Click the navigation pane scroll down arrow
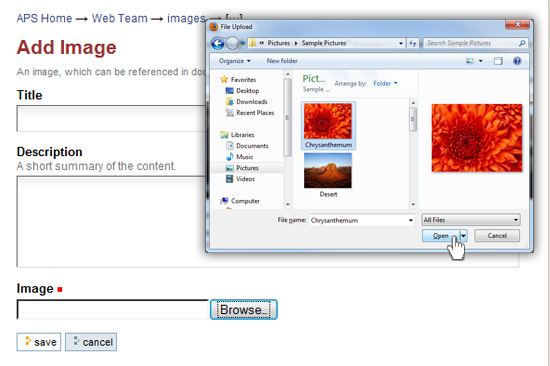550x366 pixels. pos(288,204)
